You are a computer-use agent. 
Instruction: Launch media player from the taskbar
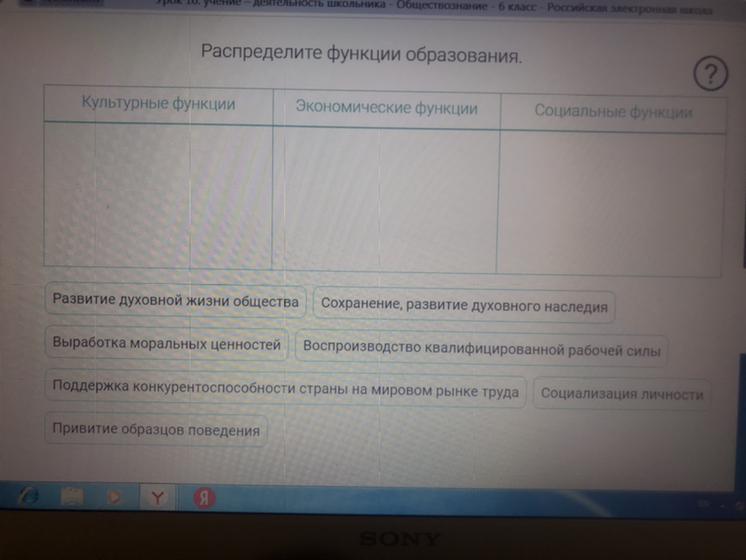tap(113, 497)
